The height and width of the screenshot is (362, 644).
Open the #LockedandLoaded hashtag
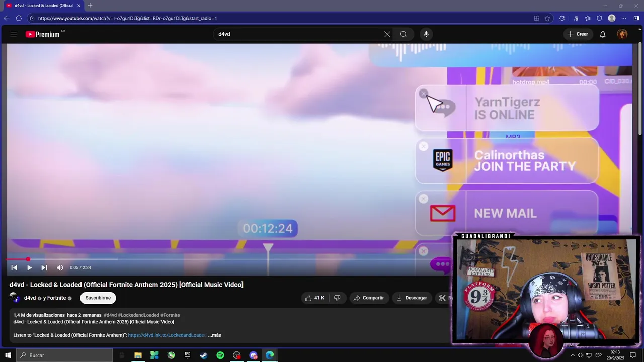pos(138,315)
